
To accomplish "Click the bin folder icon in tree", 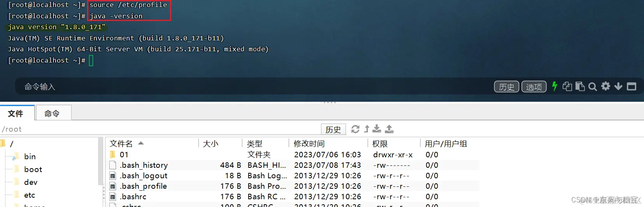I will click(x=16, y=157).
